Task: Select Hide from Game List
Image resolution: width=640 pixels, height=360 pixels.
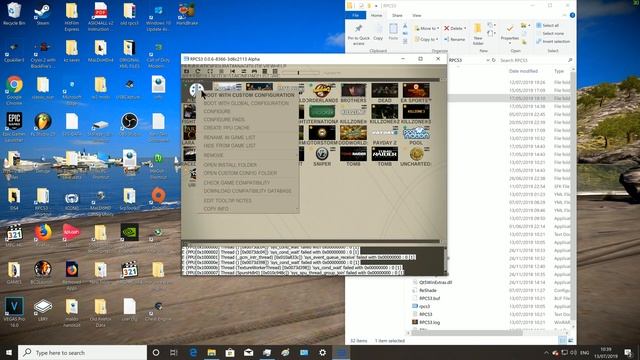Action: 229,146
